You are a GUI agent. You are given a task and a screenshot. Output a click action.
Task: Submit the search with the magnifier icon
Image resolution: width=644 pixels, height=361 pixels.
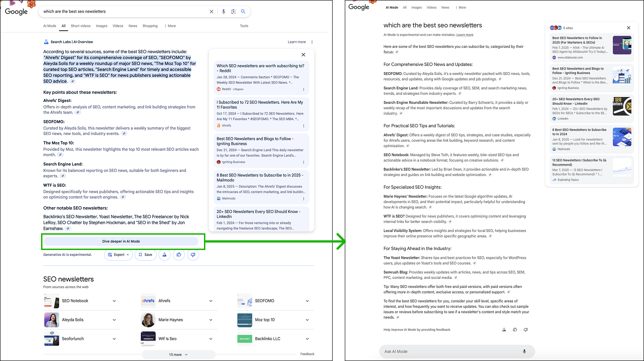tap(243, 12)
